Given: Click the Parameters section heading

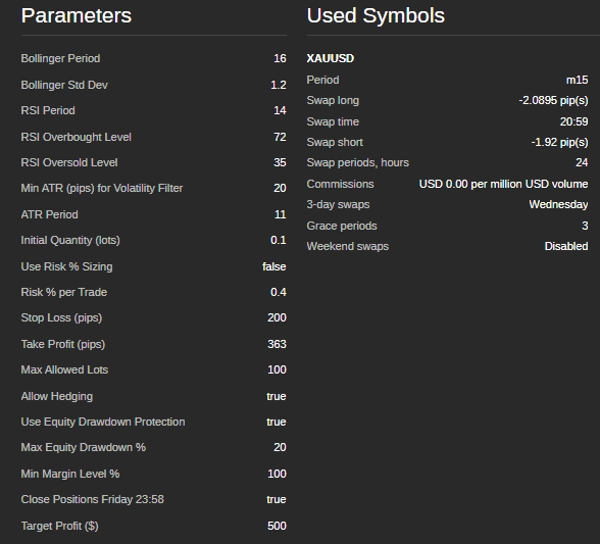Looking at the screenshot, I should (x=76, y=16).
